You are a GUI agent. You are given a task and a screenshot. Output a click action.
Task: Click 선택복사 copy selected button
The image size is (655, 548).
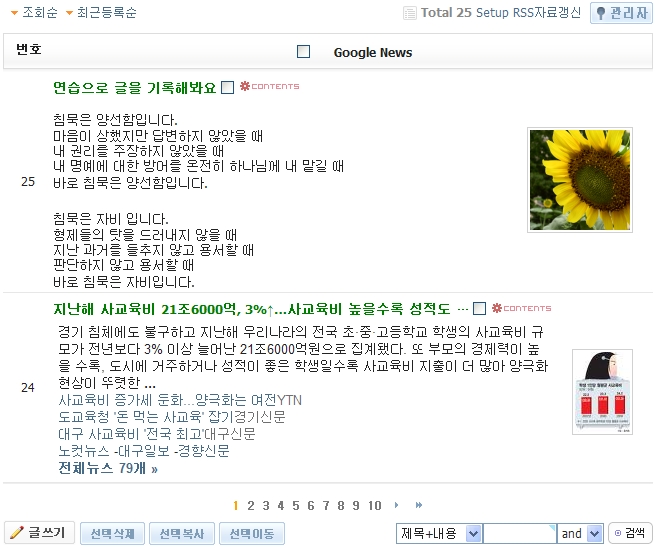pos(182,533)
